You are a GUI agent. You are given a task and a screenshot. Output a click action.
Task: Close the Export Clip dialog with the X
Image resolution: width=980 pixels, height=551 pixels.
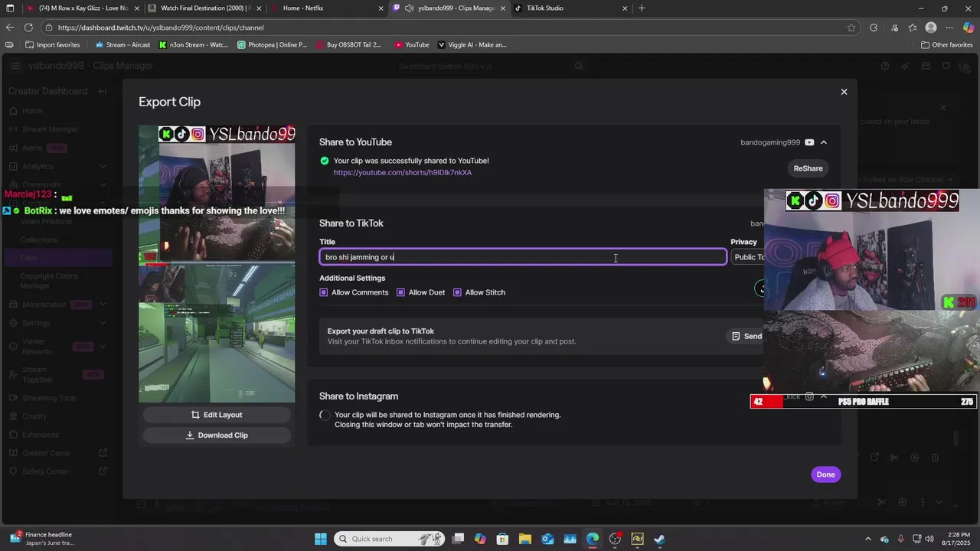click(844, 92)
